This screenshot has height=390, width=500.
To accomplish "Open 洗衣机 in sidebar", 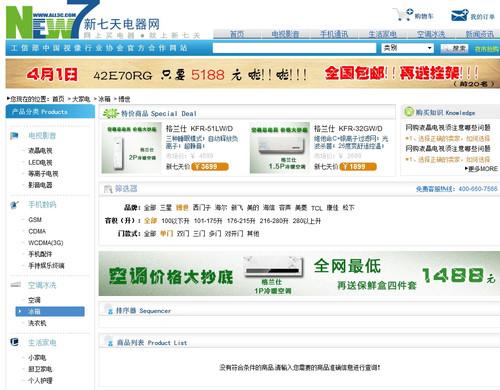I will tap(37, 323).
